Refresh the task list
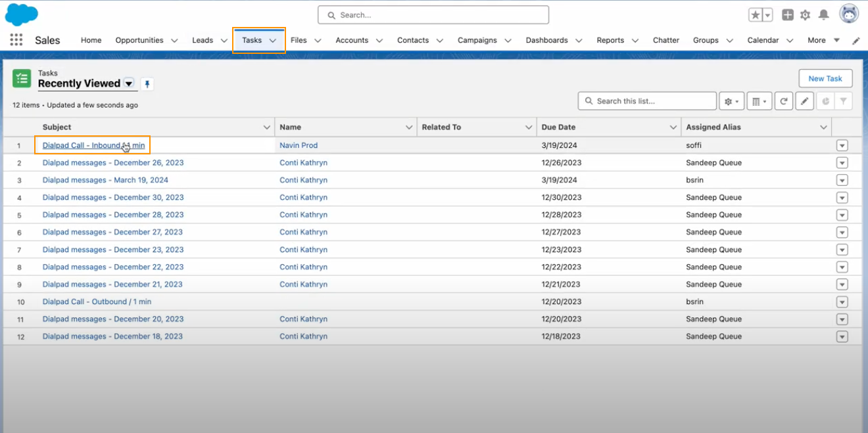Image resolution: width=868 pixels, height=433 pixels. tap(783, 101)
